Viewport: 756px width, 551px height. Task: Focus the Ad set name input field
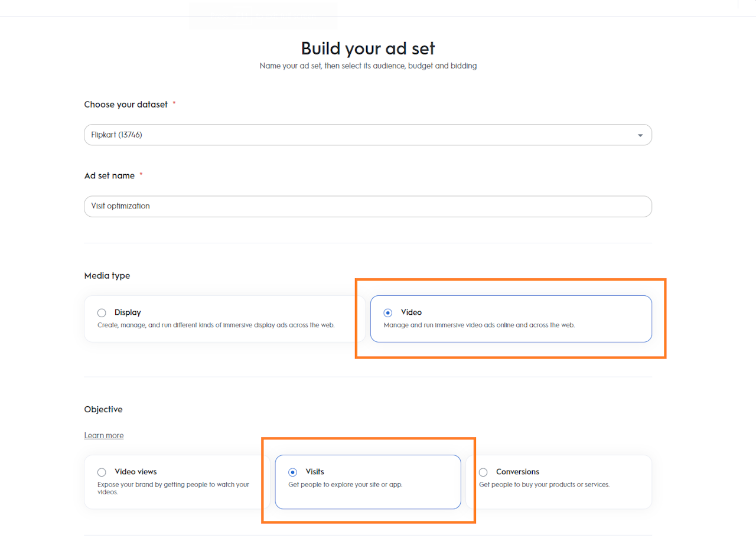point(367,206)
